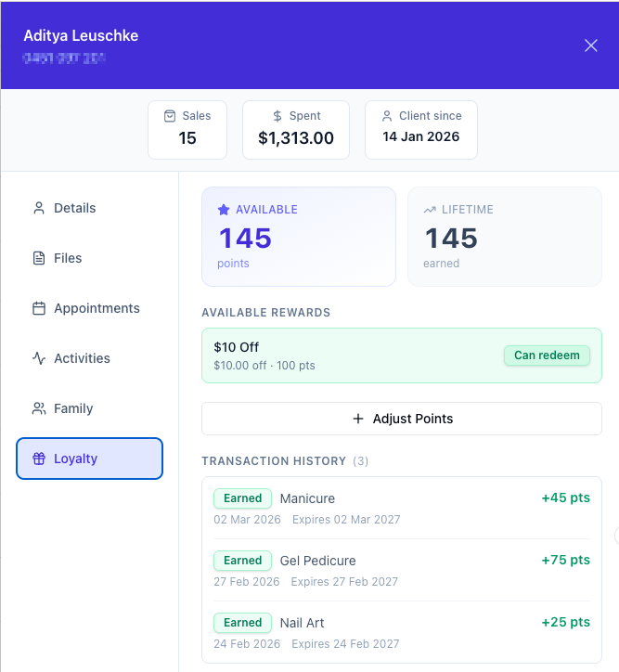Click the Available star icon

pos(224,210)
